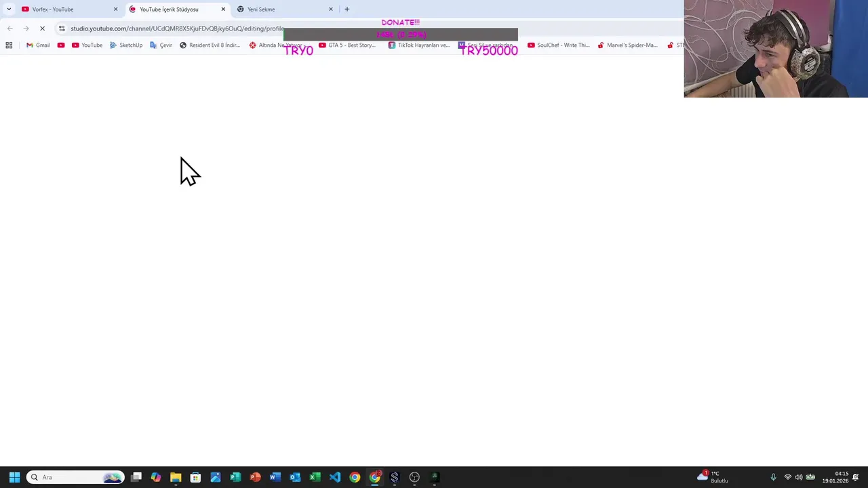This screenshot has width=868, height=488.
Task: Open the Resident Evil 8 İndir bookmark
Action: (210, 45)
